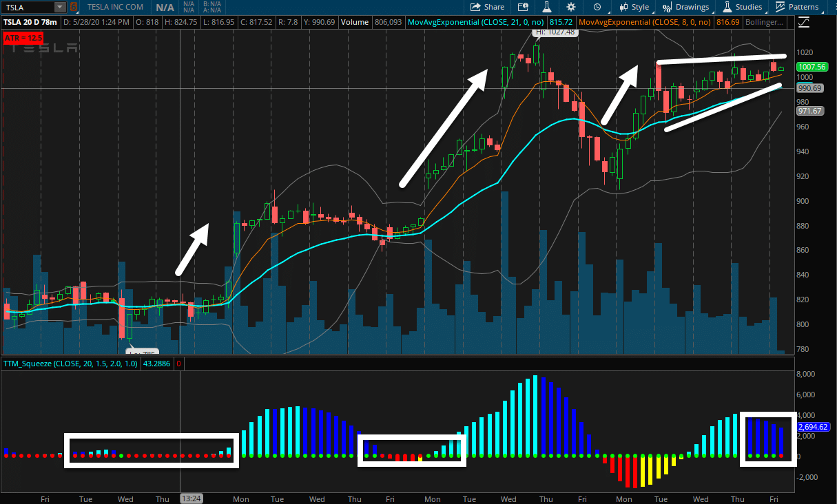The height and width of the screenshot is (504, 837).
Task: Click the red ATR = 12.5 label
Action: (23, 37)
